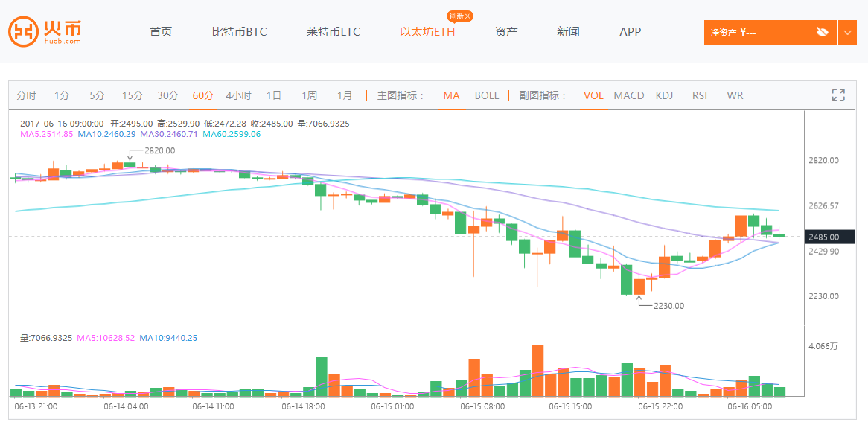
Task: Expand the net asset dropdown arrow
Action: [847, 32]
